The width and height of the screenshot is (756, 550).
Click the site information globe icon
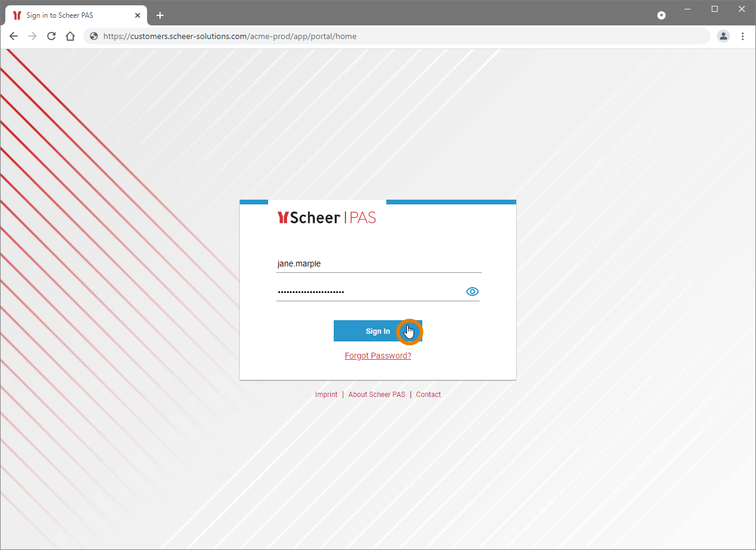click(93, 36)
